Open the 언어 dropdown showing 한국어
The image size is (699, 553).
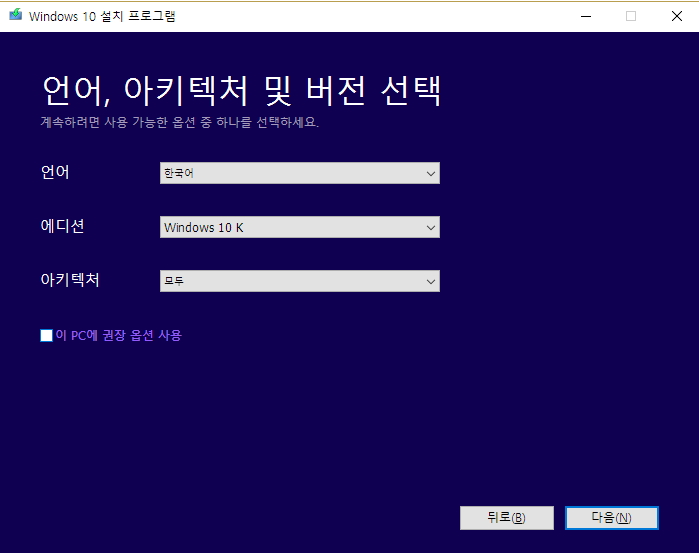pyautogui.click(x=300, y=173)
